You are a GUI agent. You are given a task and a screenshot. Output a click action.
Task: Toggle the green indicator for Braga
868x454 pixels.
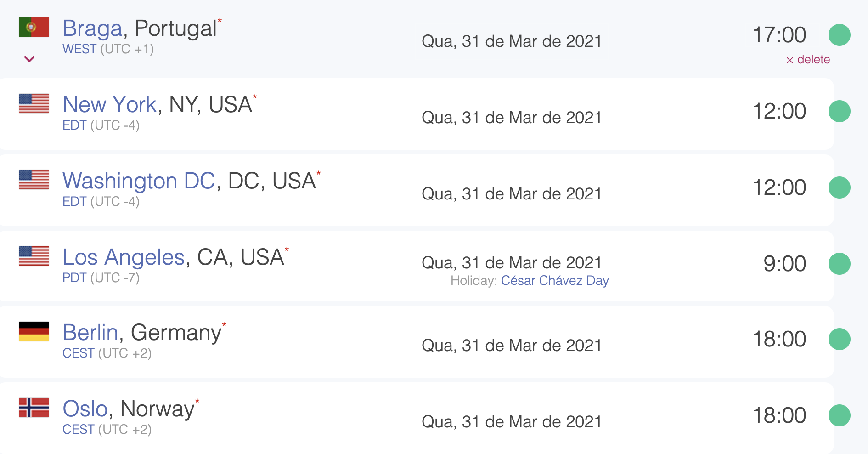click(840, 34)
